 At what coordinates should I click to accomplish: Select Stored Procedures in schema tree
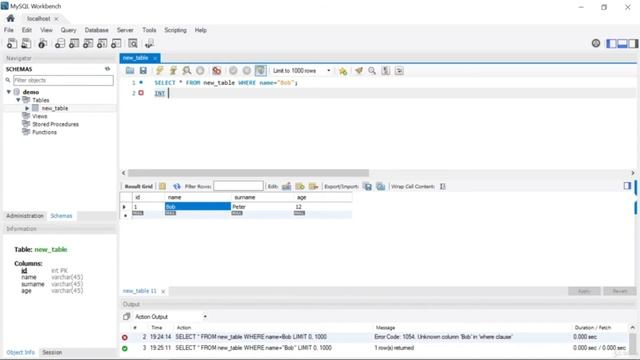(56, 124)
